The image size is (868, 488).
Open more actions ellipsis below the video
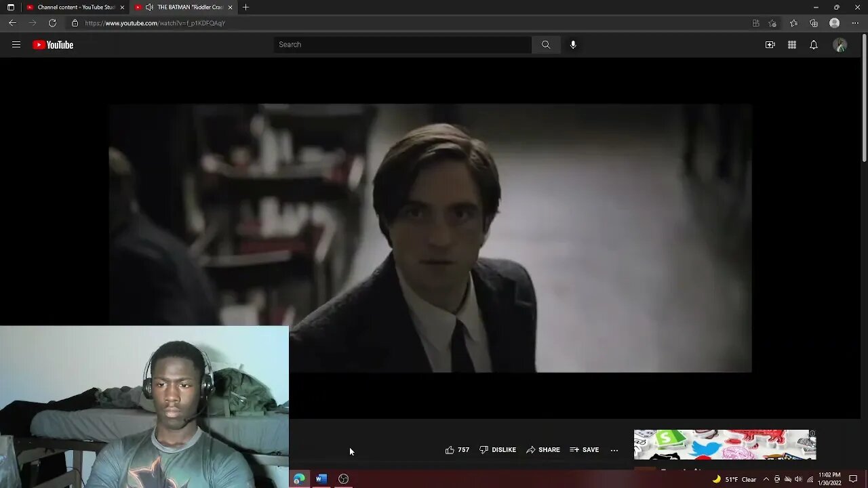point(614,450)
